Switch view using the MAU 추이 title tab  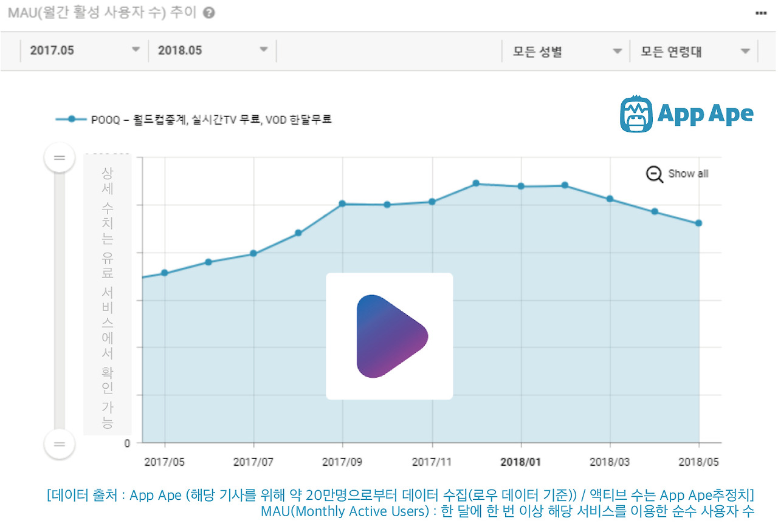pyautogui.click(x=100, y=13)
